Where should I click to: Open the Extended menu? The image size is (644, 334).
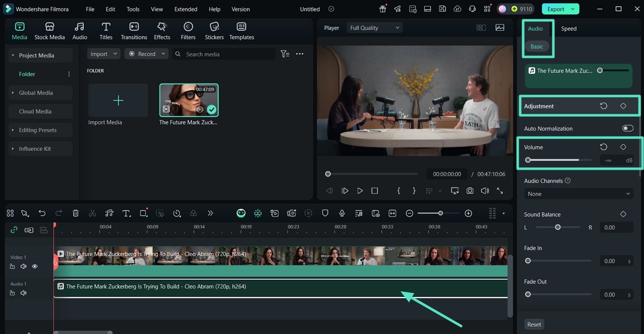(186, 9)
